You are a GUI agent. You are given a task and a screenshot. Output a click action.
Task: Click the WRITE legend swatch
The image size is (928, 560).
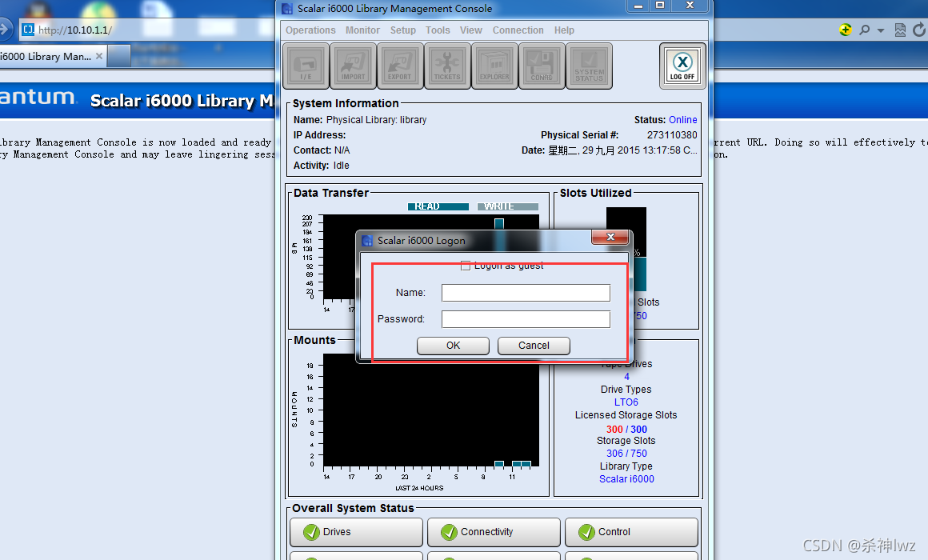click(508, 206)
